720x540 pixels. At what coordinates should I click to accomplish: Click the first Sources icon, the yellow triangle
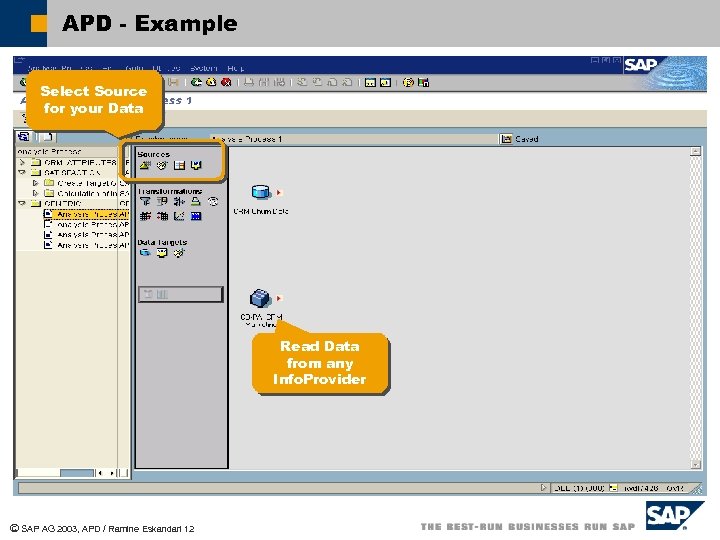coord(145,165)
